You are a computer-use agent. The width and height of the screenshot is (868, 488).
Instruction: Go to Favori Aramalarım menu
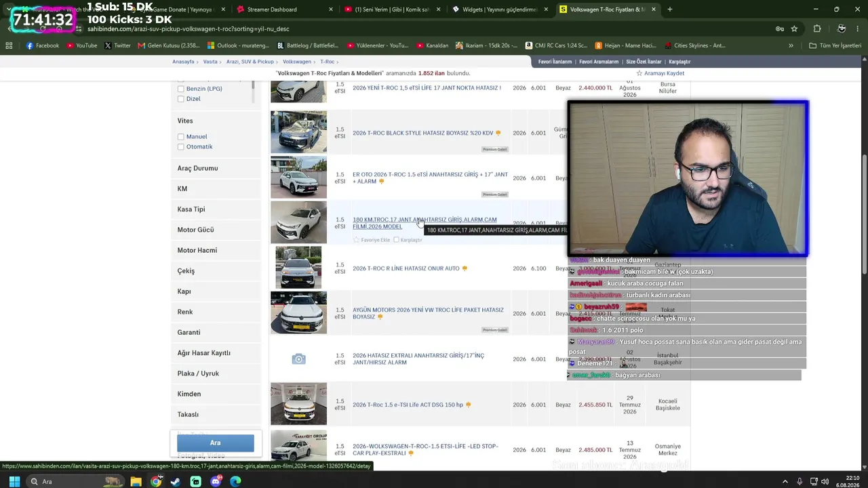599,62
